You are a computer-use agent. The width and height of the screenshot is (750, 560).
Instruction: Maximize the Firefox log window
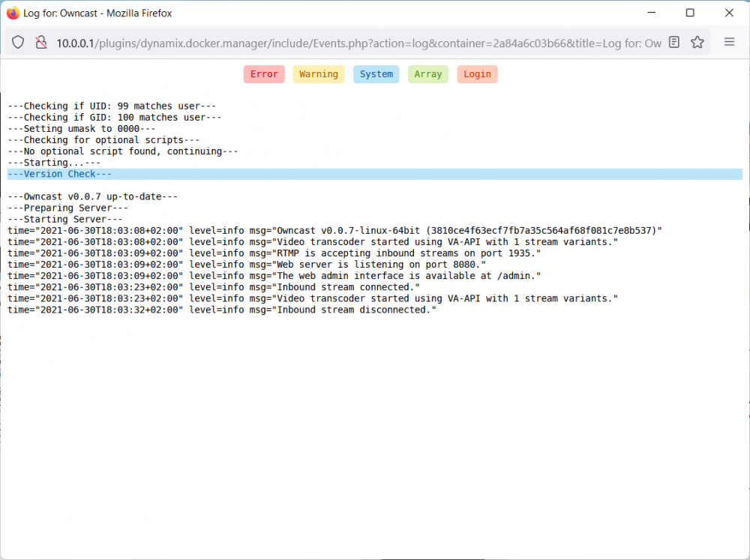(x=690, y=13)
